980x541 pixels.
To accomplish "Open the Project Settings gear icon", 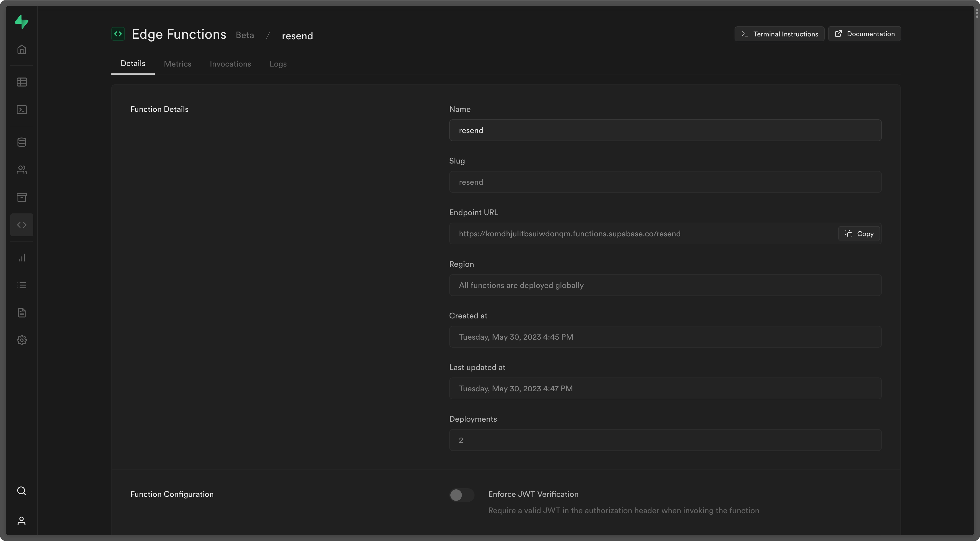I will point(22,340).
